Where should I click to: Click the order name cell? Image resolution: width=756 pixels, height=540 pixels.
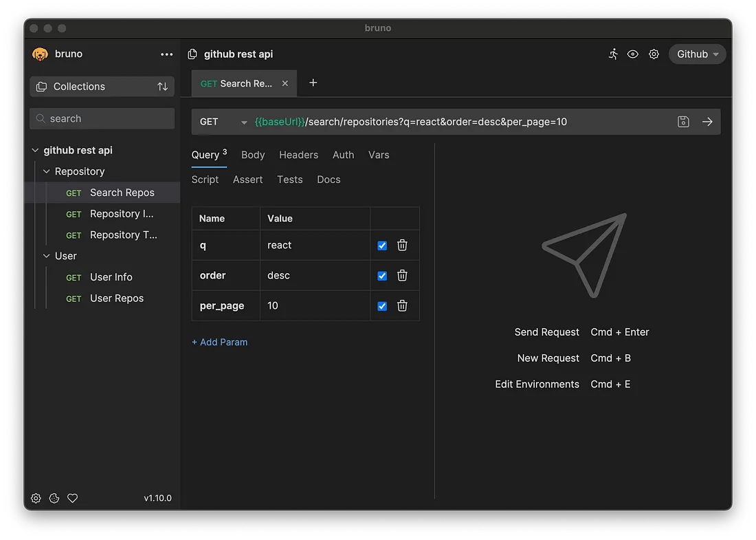(225, 276)
